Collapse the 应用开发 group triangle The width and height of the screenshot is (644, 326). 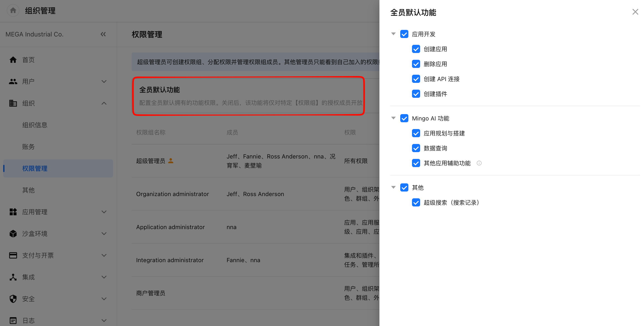393,34
